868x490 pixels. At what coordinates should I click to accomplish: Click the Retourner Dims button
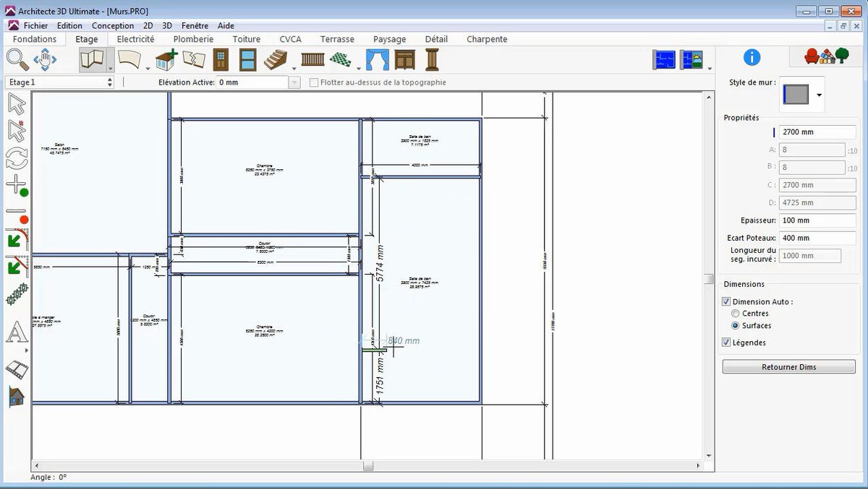[788, 367]
